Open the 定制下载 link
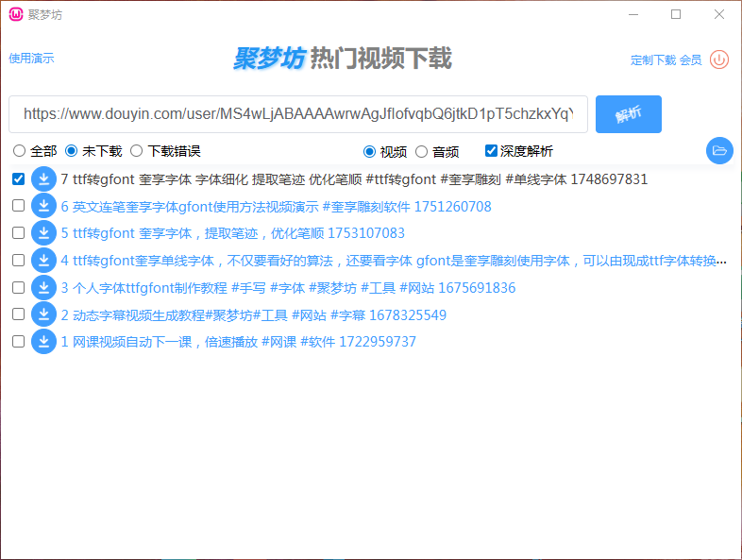The width and height of the screenshot is (742, 560). pyautogui.click(x=653, y=60)
